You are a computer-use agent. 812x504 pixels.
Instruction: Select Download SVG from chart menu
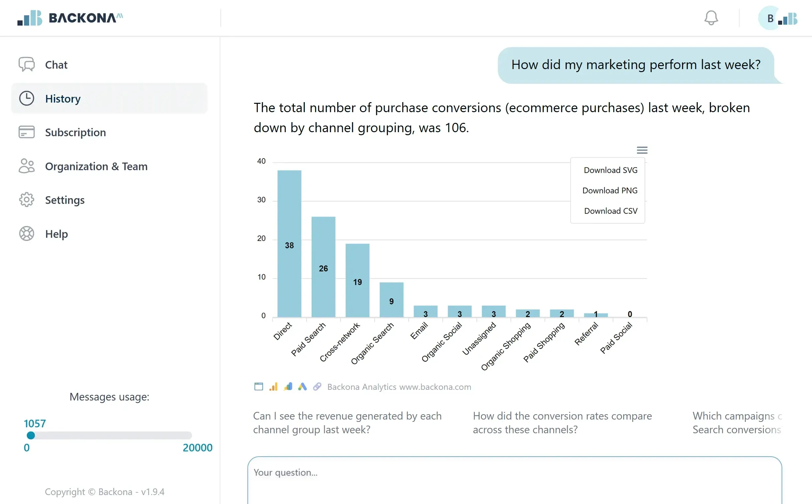[x=610, y=170]
